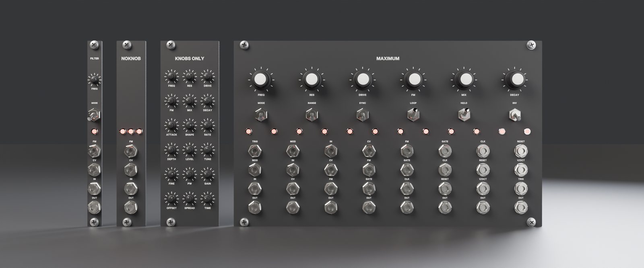Turn the large RES knob on MAXIMUM
The height and width of the screenshot is (268, 644).
pyautogui.click(x=312, y=79)
